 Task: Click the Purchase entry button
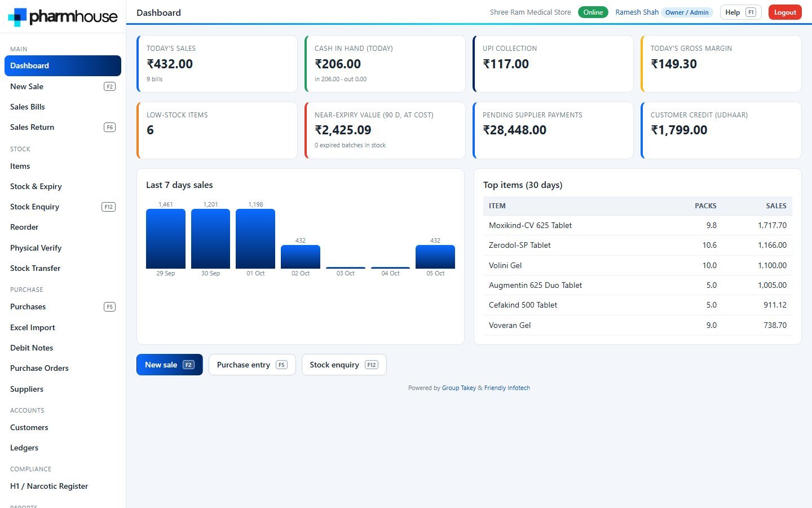click(x=252, y=365)
